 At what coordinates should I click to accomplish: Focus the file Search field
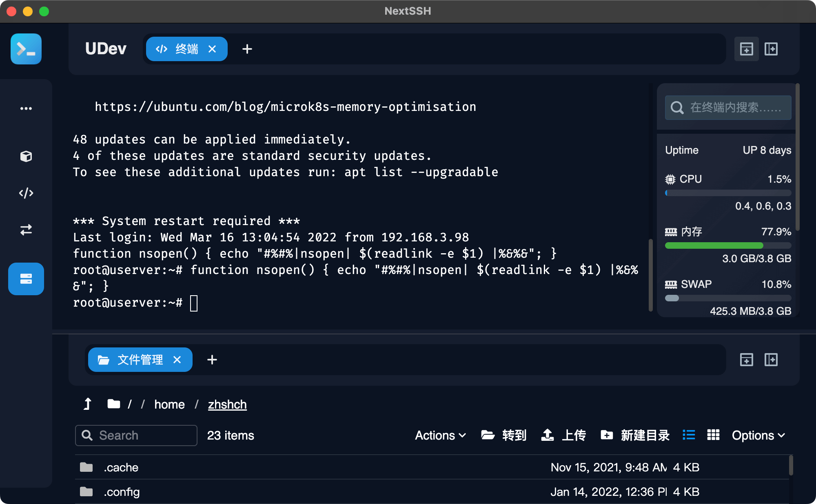136,435
